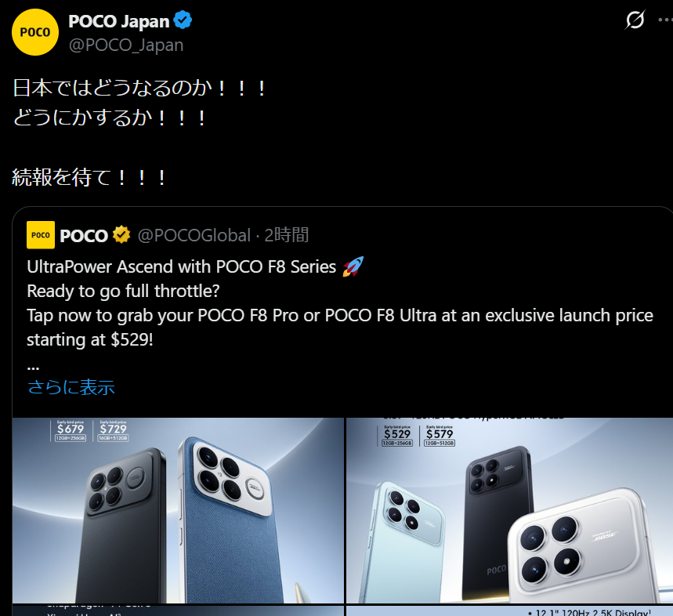
Task: Open the POCO F8 Ultra black and blue phones image
Action: point(178,510)
